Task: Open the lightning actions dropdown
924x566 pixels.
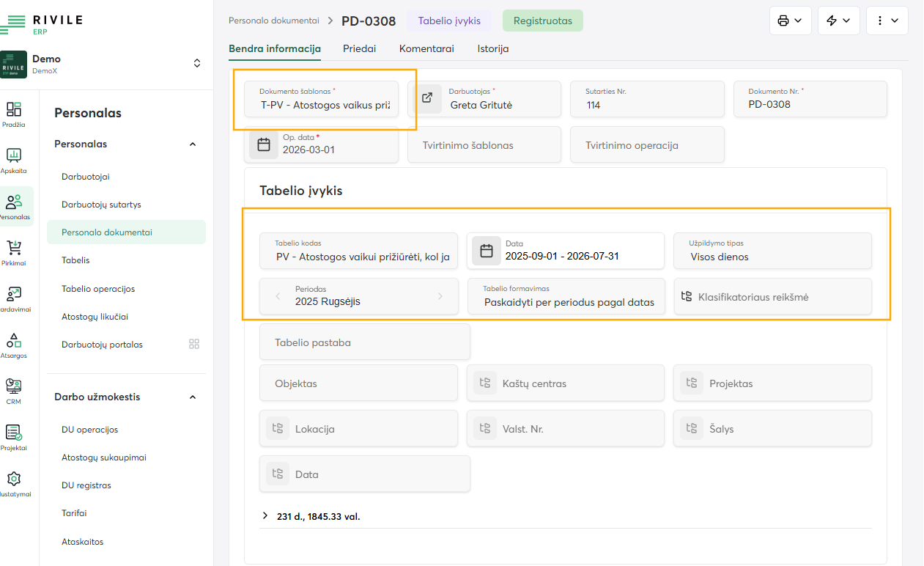Action: point(838,21)
